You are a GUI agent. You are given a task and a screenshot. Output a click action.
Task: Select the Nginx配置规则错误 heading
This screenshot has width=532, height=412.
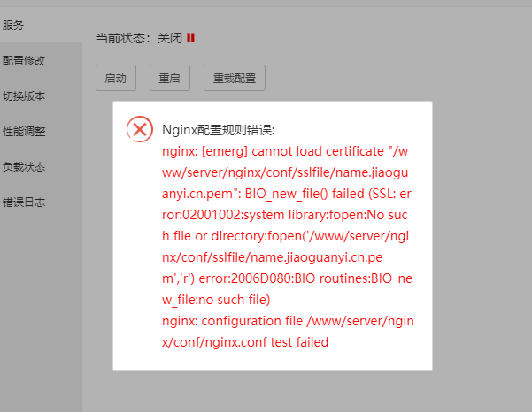218,130
